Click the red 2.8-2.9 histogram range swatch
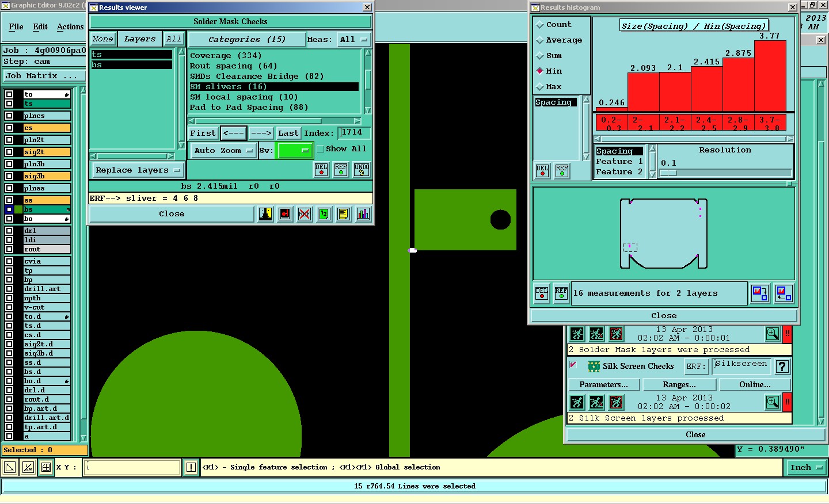 739,123
